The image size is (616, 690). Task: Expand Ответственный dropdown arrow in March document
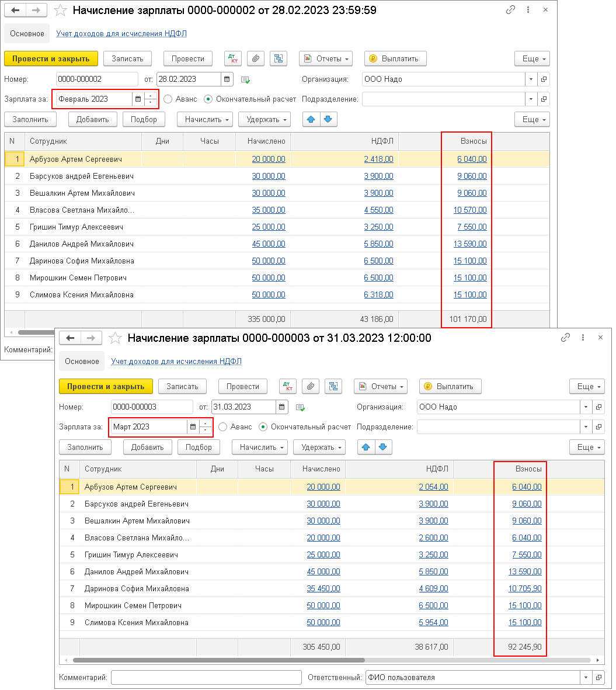586,677
